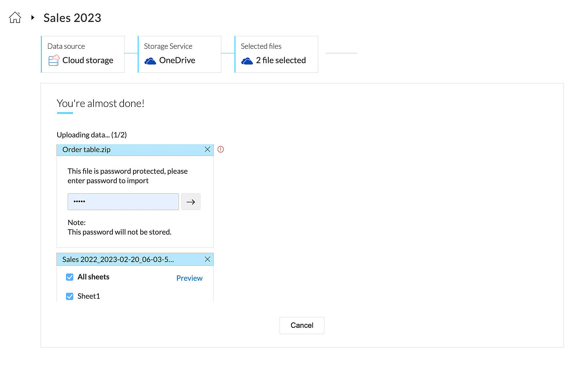The height and width of the screenshot is (388, 588).
Task: Open the Selected files step heading
Action: [x=261, y=46]
